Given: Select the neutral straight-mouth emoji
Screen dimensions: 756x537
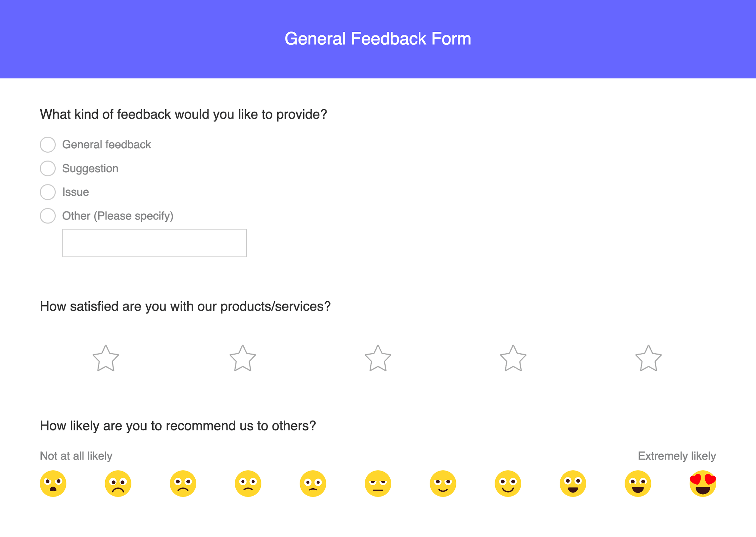Looking at the screenshot, I should [378, 483].
